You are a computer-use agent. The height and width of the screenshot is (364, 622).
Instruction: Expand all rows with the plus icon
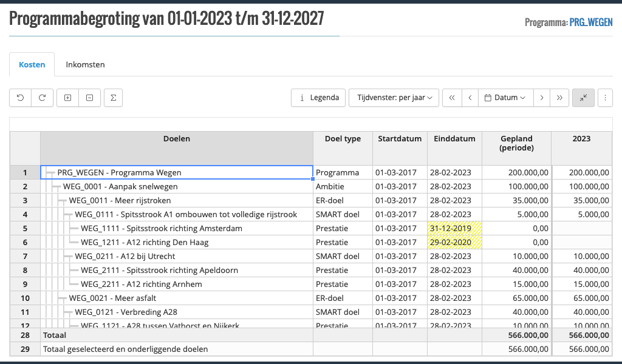click(67, 98)
